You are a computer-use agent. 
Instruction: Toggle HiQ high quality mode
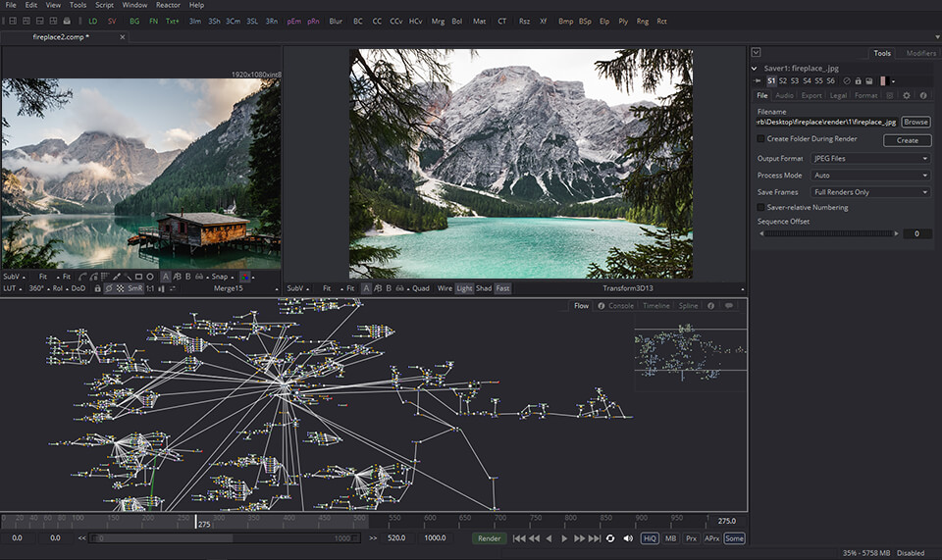[650, 538]
